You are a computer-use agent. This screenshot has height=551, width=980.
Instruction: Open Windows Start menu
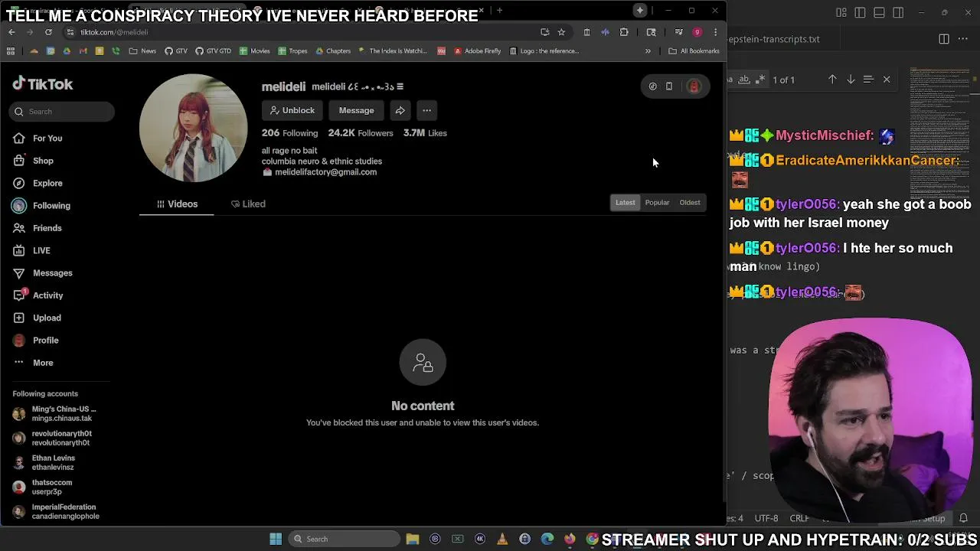pyautogui.click(x=276, y=539)
